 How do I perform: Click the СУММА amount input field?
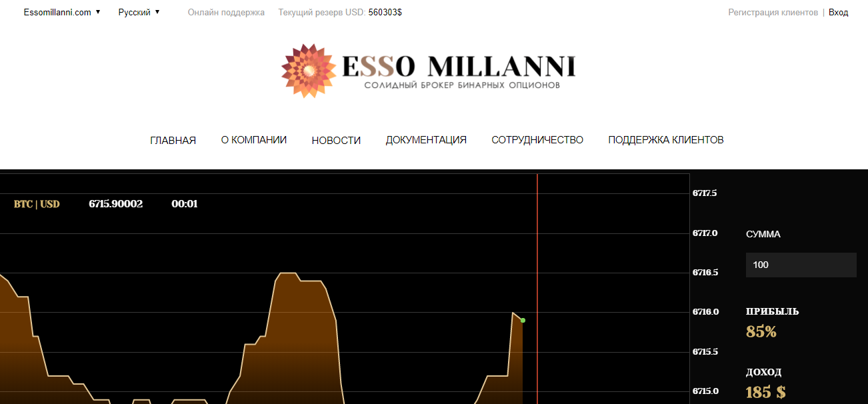(801, 265)
